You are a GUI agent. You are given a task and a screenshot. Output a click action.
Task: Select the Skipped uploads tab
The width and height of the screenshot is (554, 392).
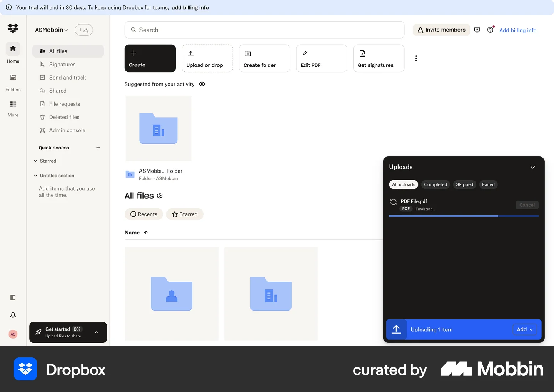click(x=465, y=184)
